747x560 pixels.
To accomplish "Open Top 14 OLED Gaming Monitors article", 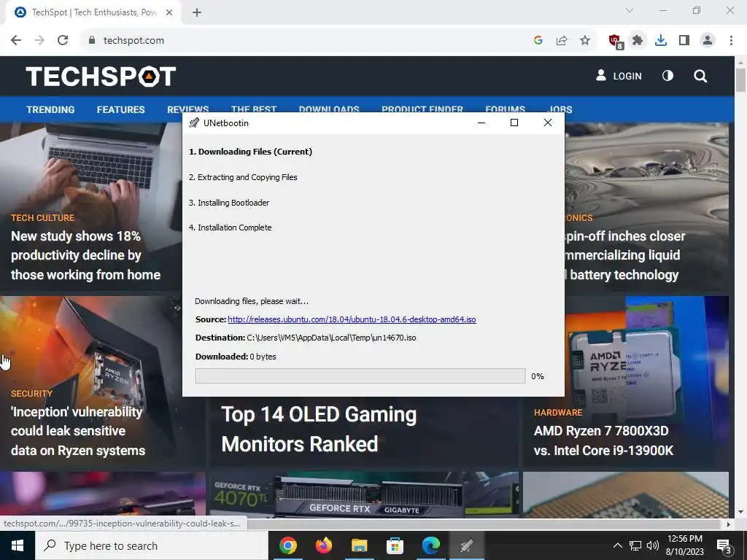I will [319, 429].
